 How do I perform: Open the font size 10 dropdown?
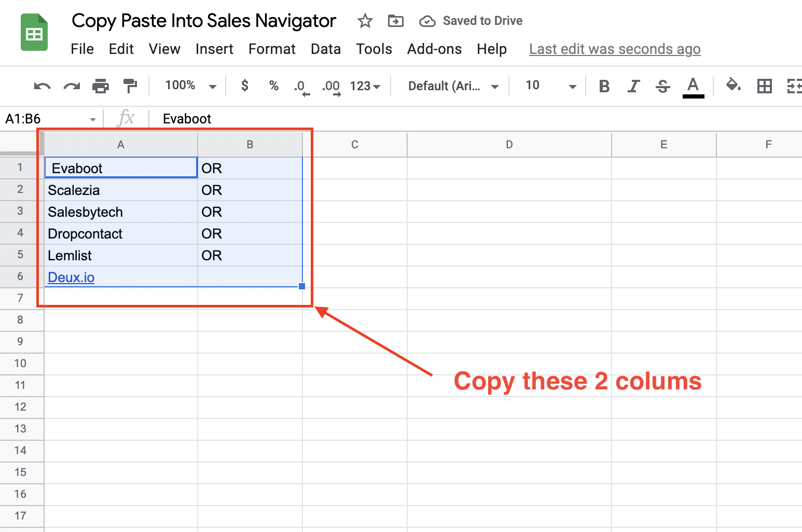click(x=550, y=86)
